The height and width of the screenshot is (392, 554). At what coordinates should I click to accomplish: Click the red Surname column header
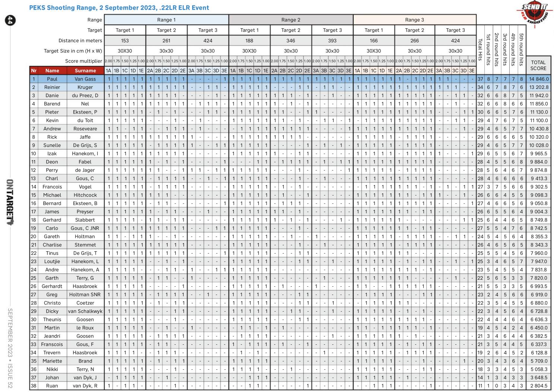(x=85, y=70)
